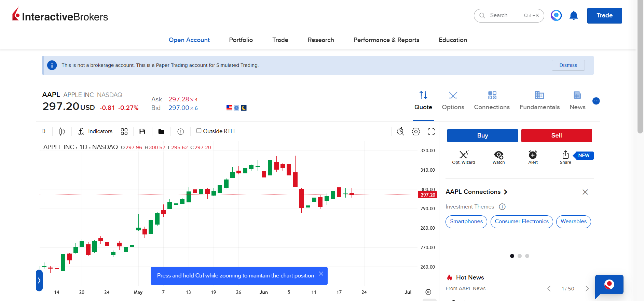The width and height of the screenshot is (644, 301).
Task: Select the Wearables theme
Action: pos(574,222)
